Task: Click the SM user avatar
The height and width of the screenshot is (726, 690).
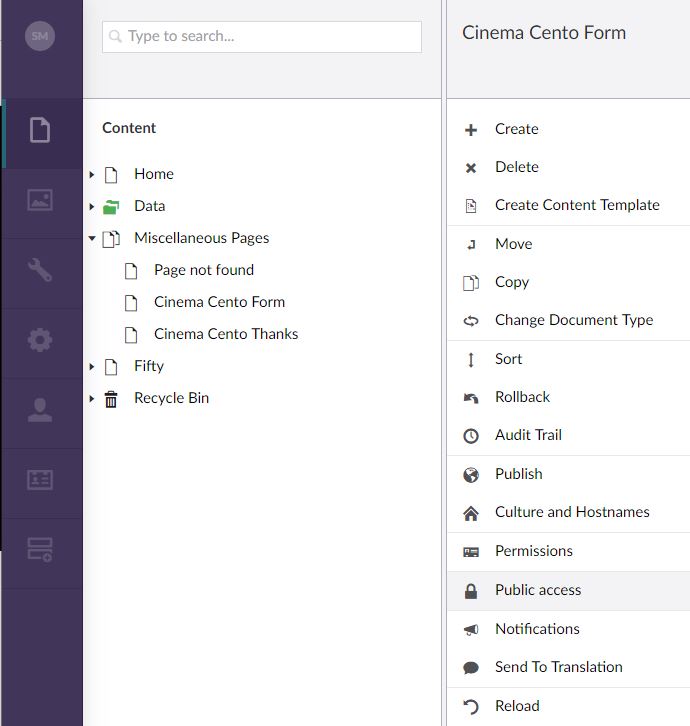Action: [40, 36]
